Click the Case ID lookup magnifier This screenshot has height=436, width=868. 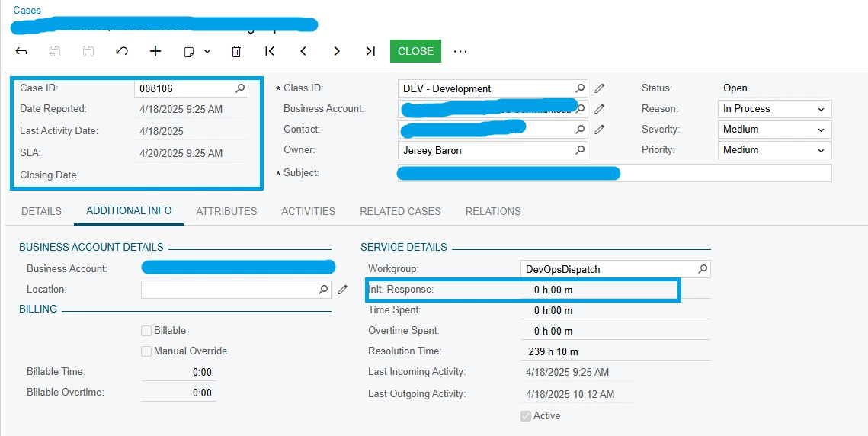point(240,88)
